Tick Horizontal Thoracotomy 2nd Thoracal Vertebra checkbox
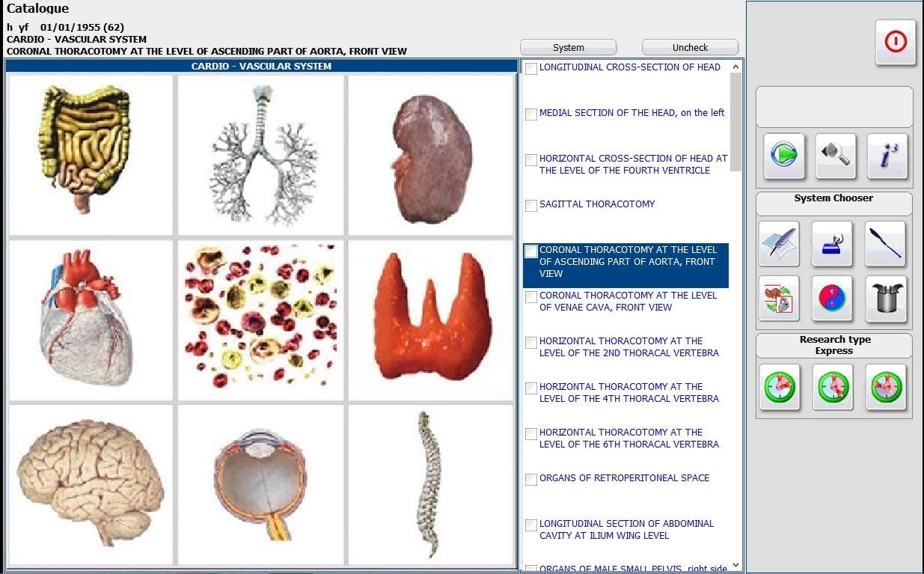924x574 pixels. point(531,343)
